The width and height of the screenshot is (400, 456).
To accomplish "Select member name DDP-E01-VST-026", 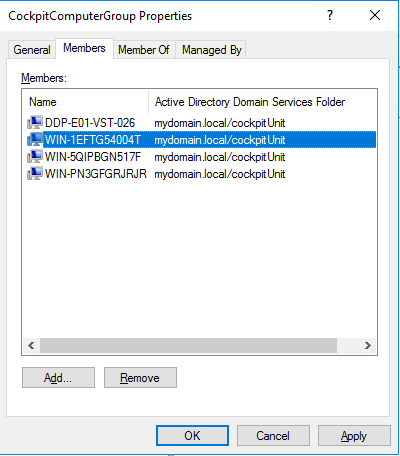I will point(90,123).
